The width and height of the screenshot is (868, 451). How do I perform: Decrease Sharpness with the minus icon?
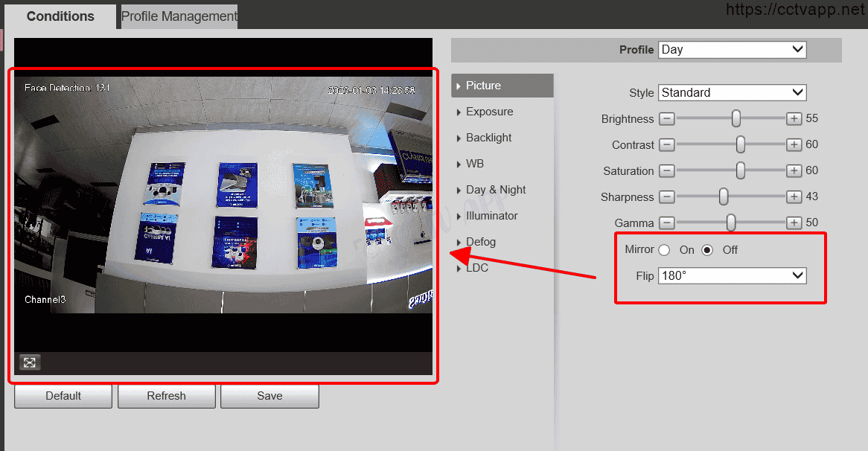(x=667, y=197)
